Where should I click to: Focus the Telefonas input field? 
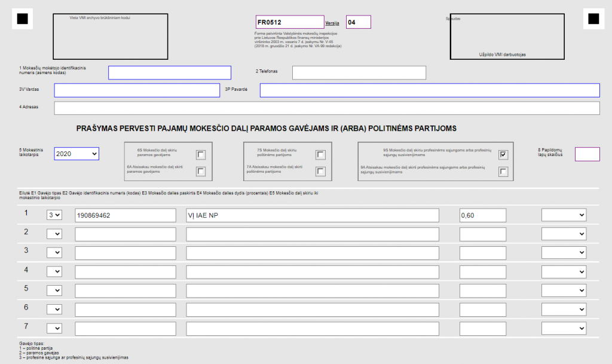[359, 72]
